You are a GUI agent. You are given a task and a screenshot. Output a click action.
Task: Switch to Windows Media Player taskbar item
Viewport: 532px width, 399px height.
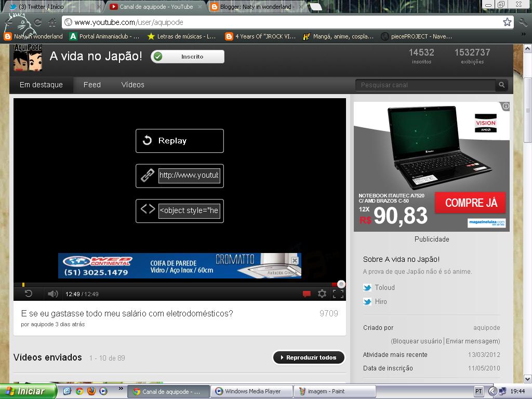click(x=251, y=391)
